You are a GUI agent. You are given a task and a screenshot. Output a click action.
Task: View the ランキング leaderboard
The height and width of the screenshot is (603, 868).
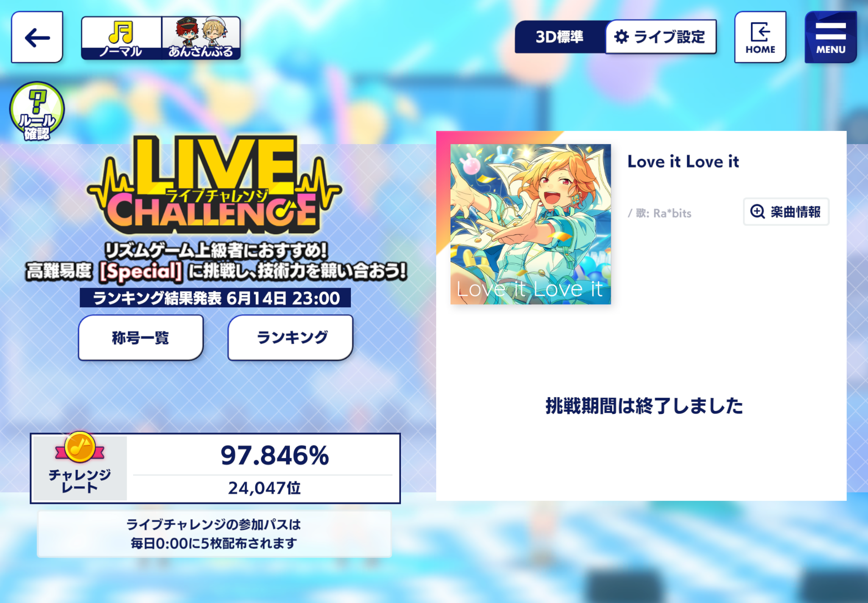291,338
